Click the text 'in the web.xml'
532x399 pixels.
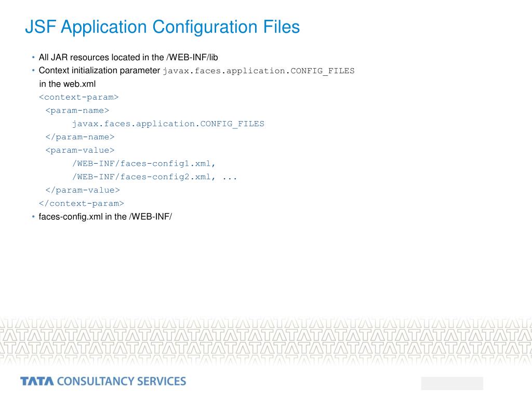(x=68, y=84)
